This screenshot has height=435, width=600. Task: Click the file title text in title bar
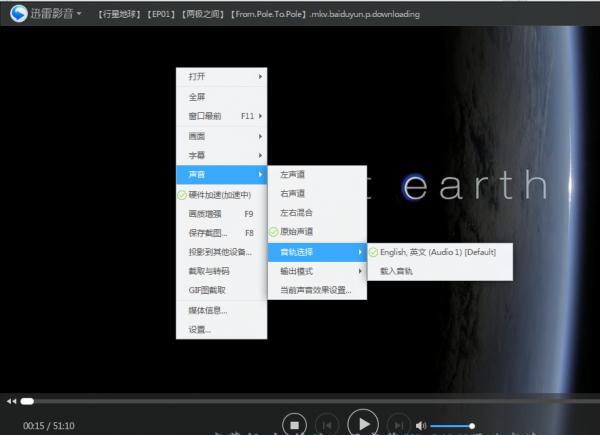259,14
